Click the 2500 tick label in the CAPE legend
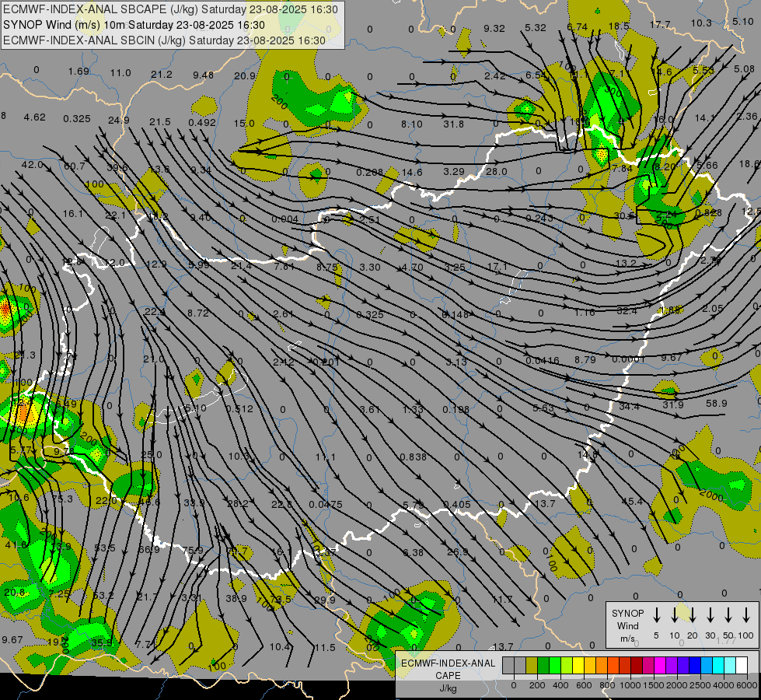The width and height of the screenshot is (761, 700). [700, 685]
